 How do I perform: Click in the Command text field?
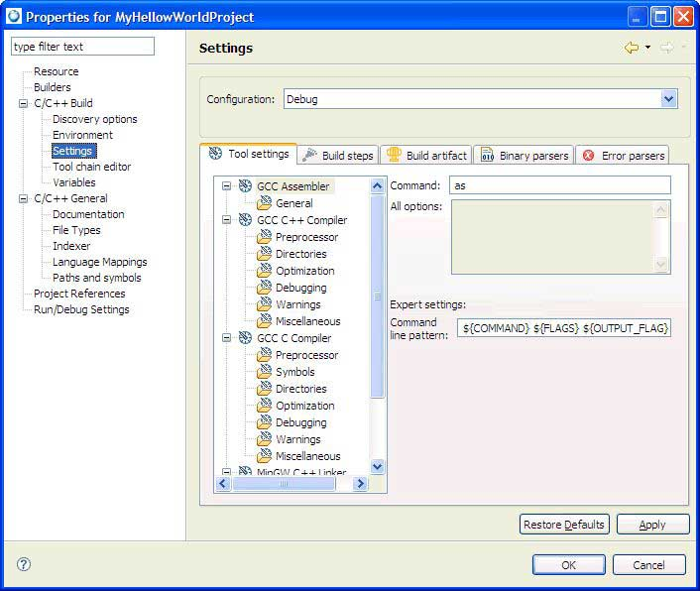[x=559, y=185]
